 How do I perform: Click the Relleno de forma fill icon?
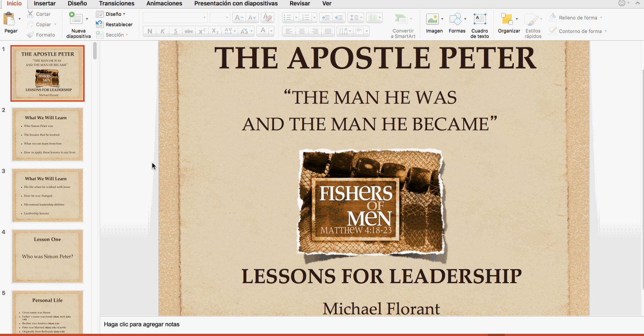coord(552,18)
